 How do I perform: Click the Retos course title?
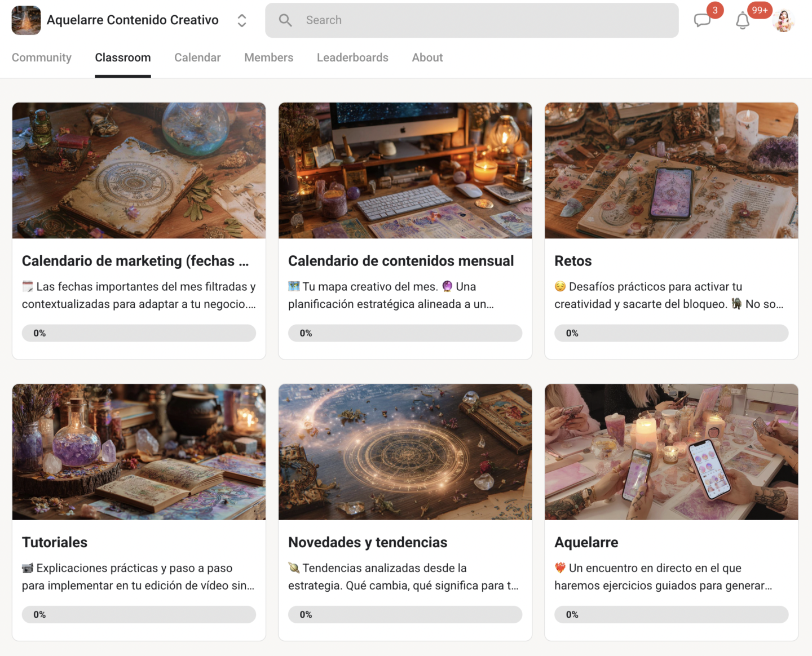click(573, 261)
